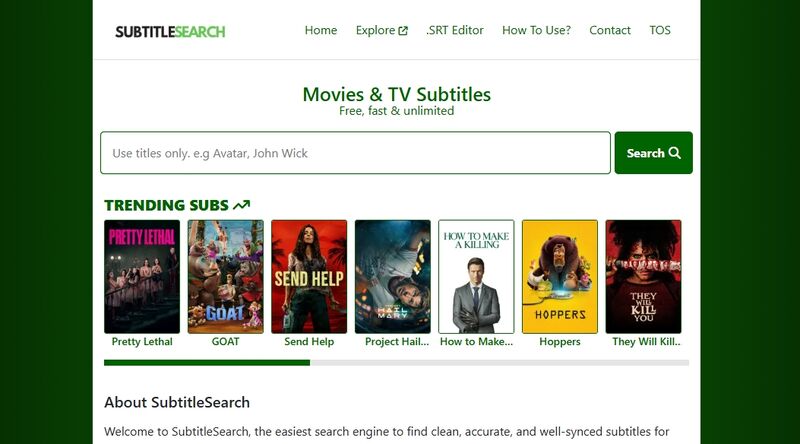The image size is (800, 444).
Task: Open the Project Hail Mary poster
Action: (x=393, y=277)
